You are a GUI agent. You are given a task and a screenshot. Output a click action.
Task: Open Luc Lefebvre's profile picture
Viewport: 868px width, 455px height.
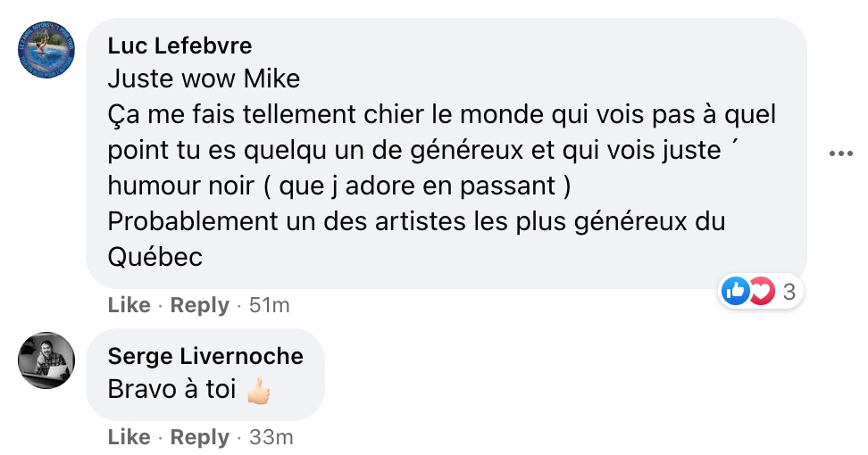coord(47,48)
